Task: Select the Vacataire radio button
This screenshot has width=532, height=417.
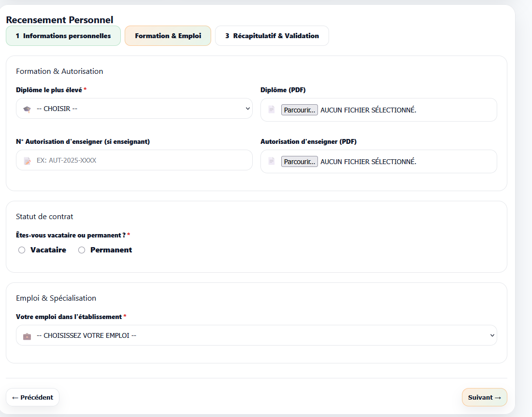Action: 22,250
